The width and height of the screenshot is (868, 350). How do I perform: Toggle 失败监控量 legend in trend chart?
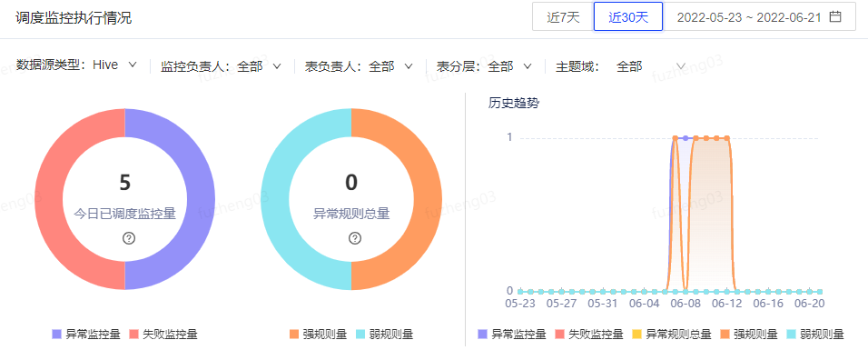588,335
